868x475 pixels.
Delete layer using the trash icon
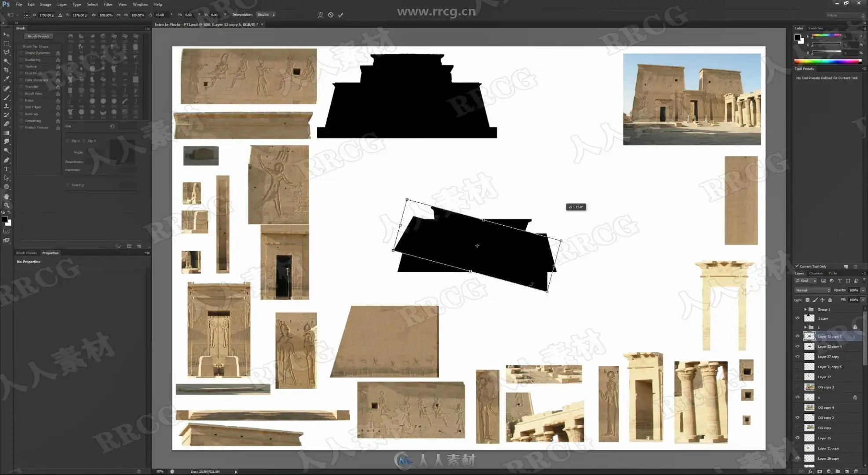856,471
